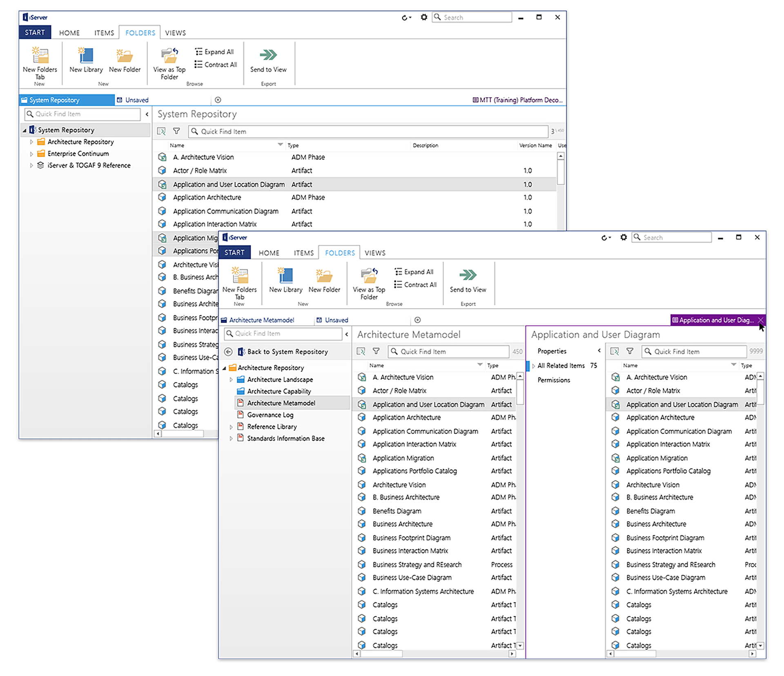Image resolution: width=784 pixels, height=676 pixels.
Task: Click Contract All in back window ribbon
Action: (216, 64)
